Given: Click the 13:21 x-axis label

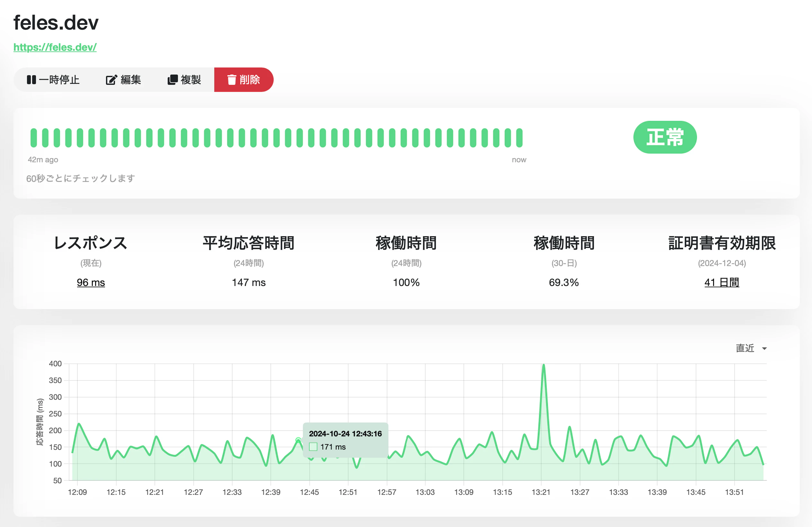Looking at the screenshot, I should [541, 492].
